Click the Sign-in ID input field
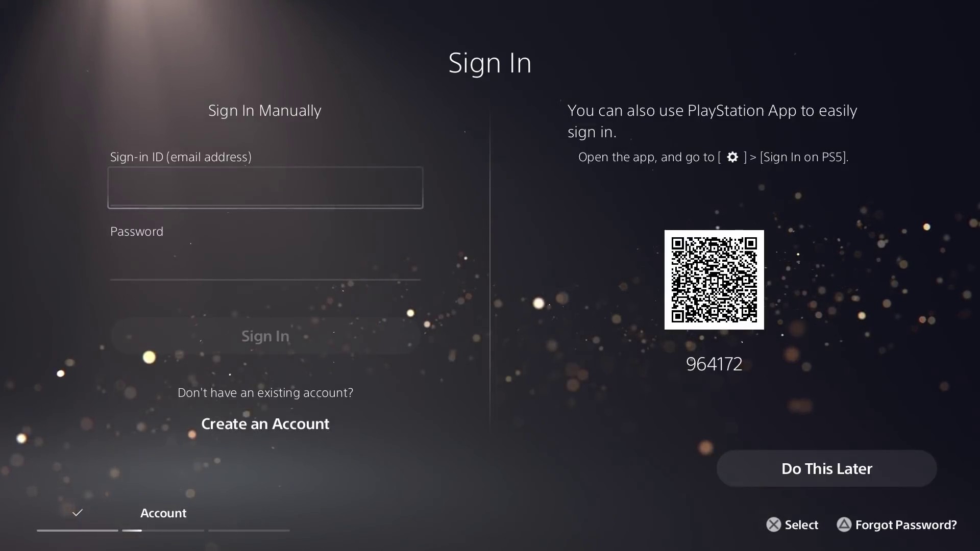The height and width of the screenshot is (551, 980). coord(265,188)
